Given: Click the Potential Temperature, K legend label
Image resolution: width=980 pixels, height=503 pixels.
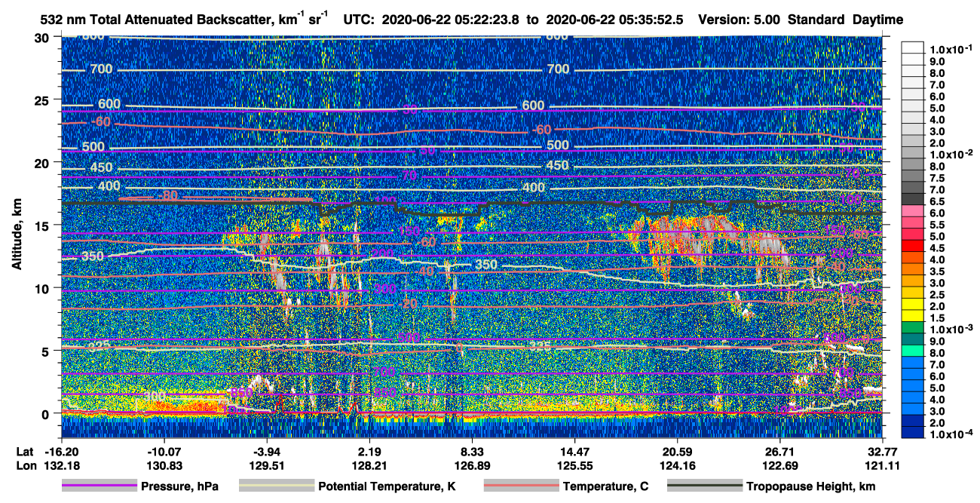Looking at the screenshot, I should point(387,486).
